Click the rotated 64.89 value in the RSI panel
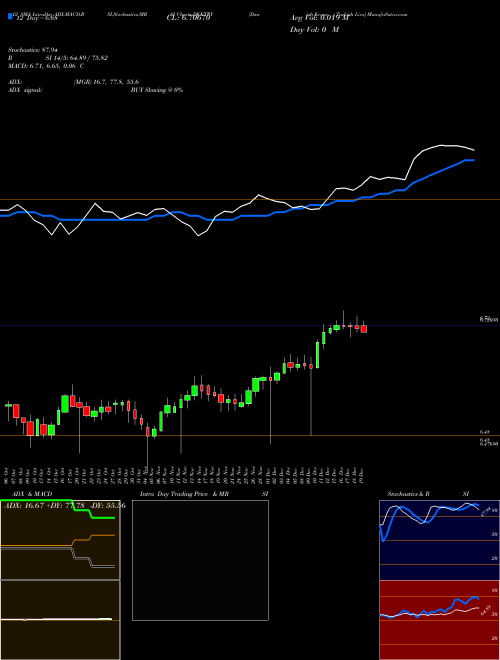500x660 pixels. (x=486, y=610)
